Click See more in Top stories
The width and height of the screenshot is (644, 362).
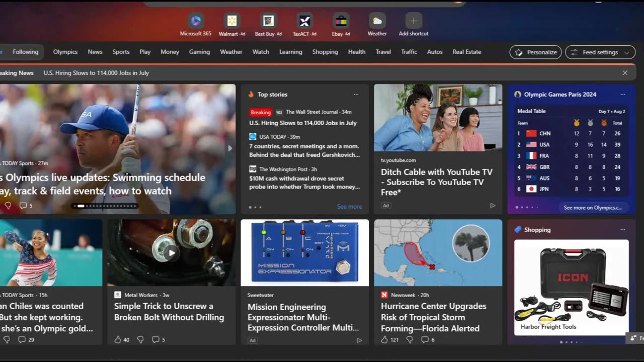[350, 207]
